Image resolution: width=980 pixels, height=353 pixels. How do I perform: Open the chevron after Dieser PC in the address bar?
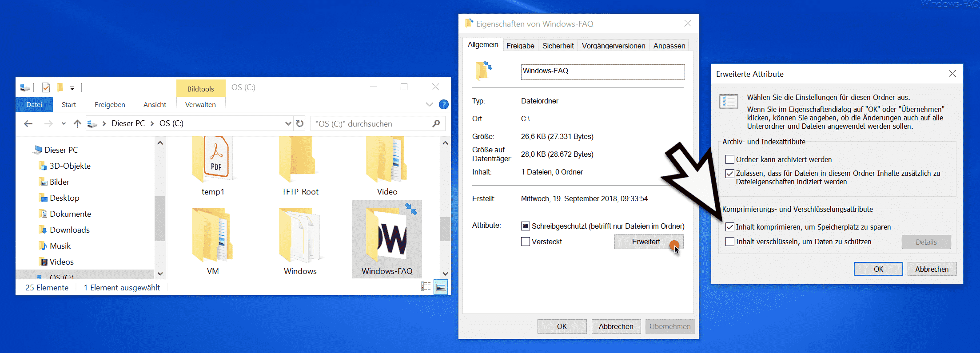151,123
